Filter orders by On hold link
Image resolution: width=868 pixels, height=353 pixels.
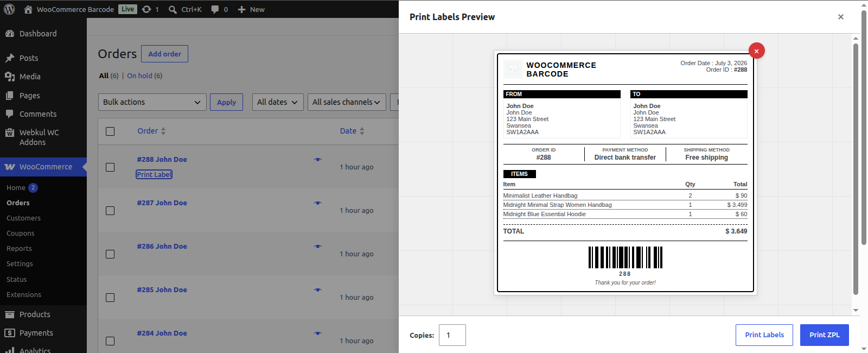coord(145,75)
